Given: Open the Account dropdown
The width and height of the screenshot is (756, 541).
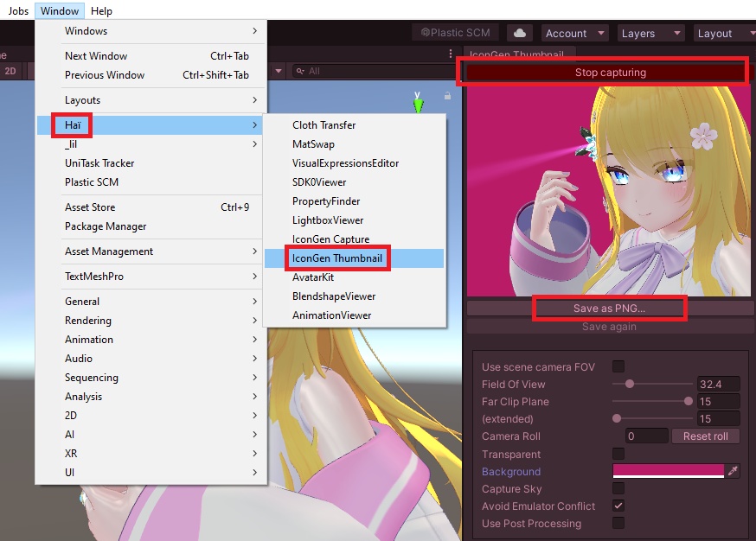Looking at the screenshot, I should click(574, 33).
